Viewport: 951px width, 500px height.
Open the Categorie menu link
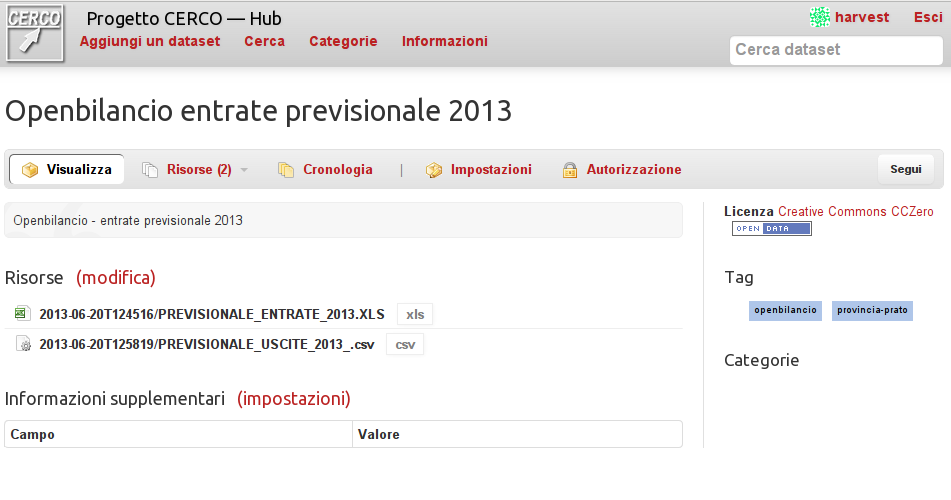click(x=343, y=41)
